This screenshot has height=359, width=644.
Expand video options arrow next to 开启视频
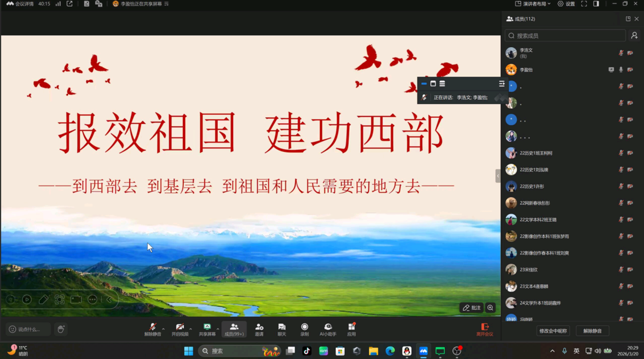coord(191,329)
